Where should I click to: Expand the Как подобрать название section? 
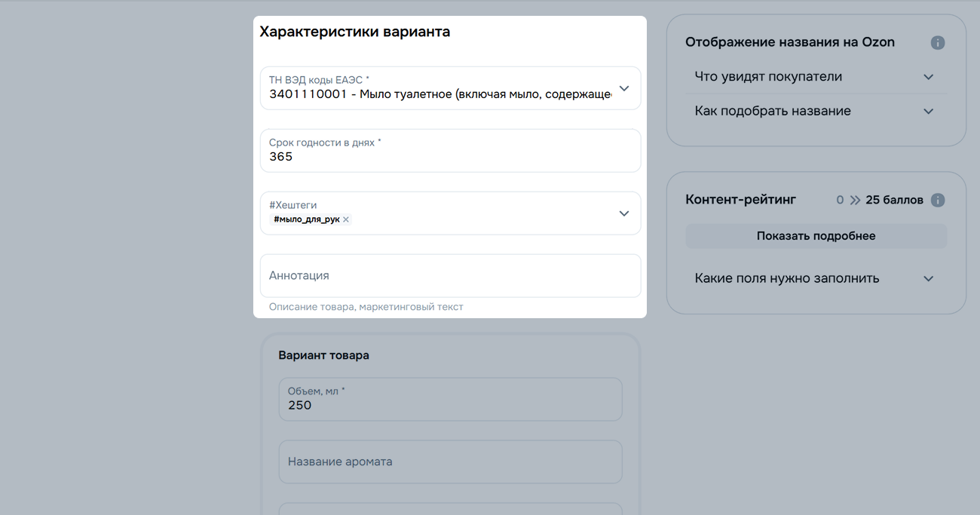(773, 112)
